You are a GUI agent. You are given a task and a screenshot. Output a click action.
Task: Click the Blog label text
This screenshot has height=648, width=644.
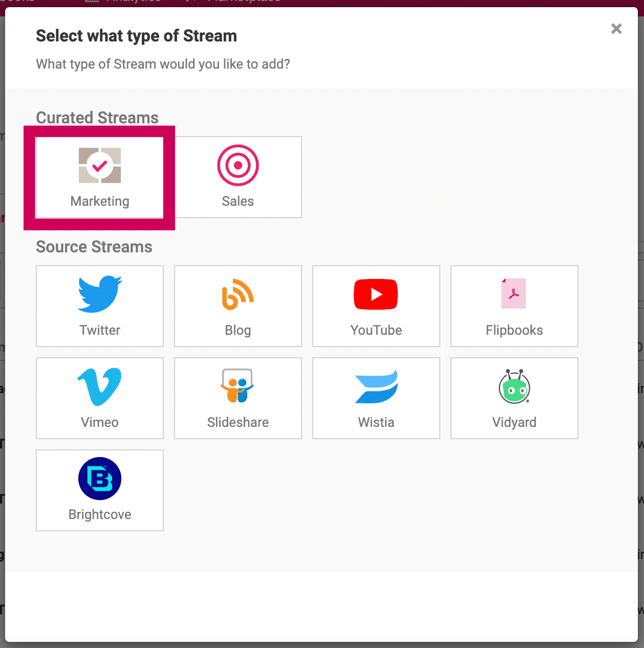pyautogui.click(x=238, y=331)
